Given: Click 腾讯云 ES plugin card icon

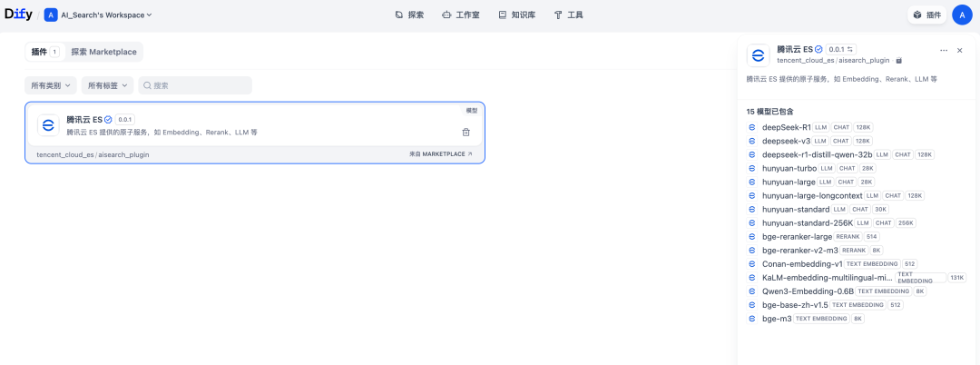Looking at the screenshot, I should [48, 125].
